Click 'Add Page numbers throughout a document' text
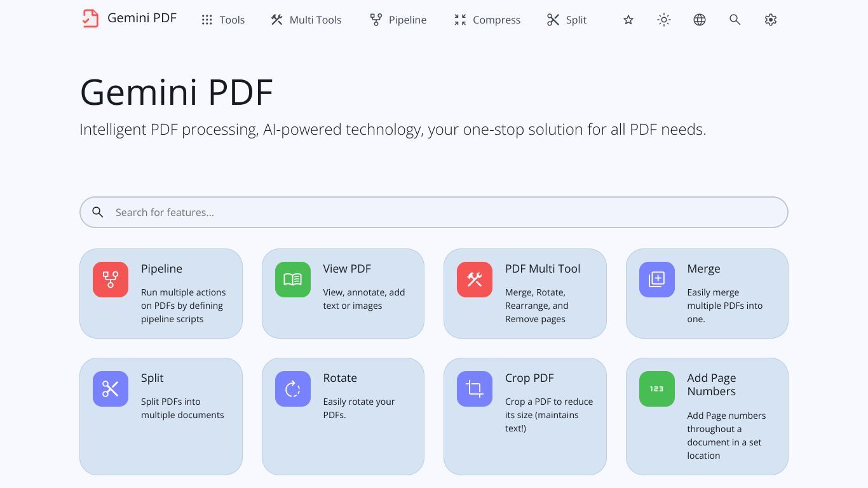The height and width of the screenshot is (488, 868). [x=726, y=435]
